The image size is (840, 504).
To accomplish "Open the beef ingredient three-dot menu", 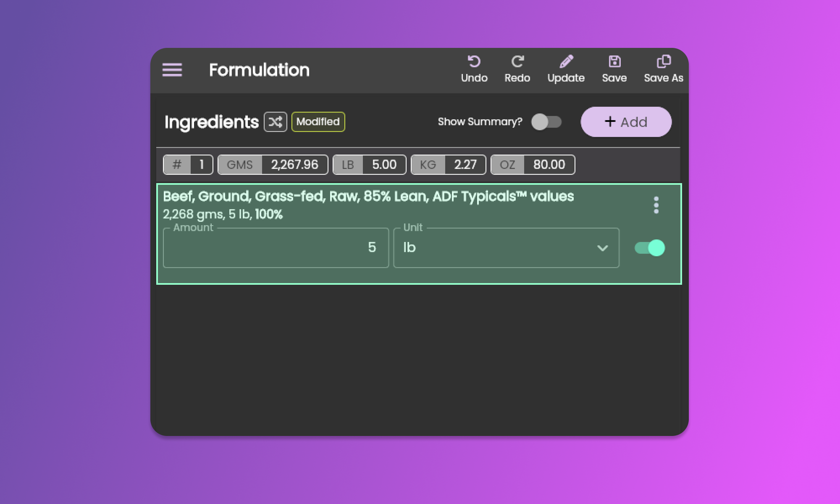I will coord(656,205).
